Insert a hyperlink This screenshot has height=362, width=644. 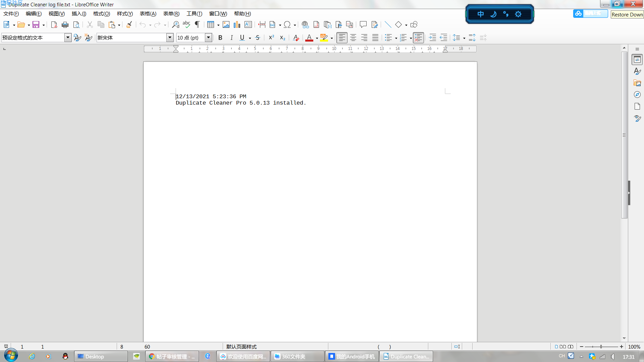[x=305, y=24]
